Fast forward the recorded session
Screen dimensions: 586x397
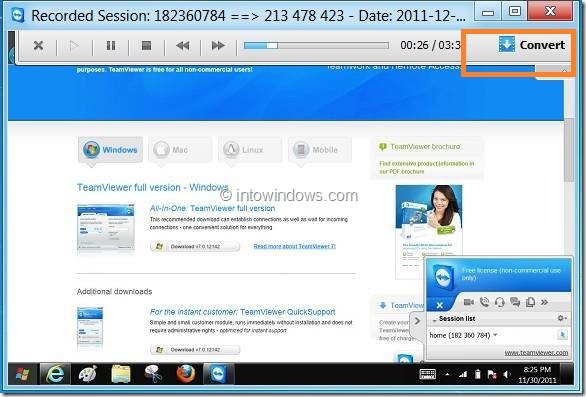(x=218, y=46)
